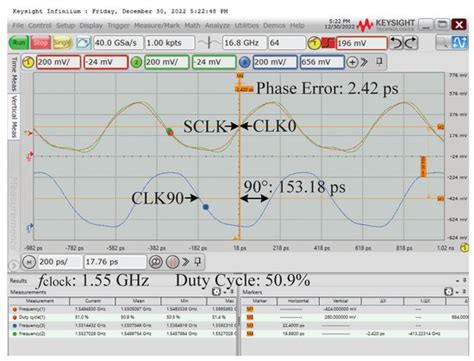Expand more channels with double chevron
474x361 pixels.
pos(364,62)
